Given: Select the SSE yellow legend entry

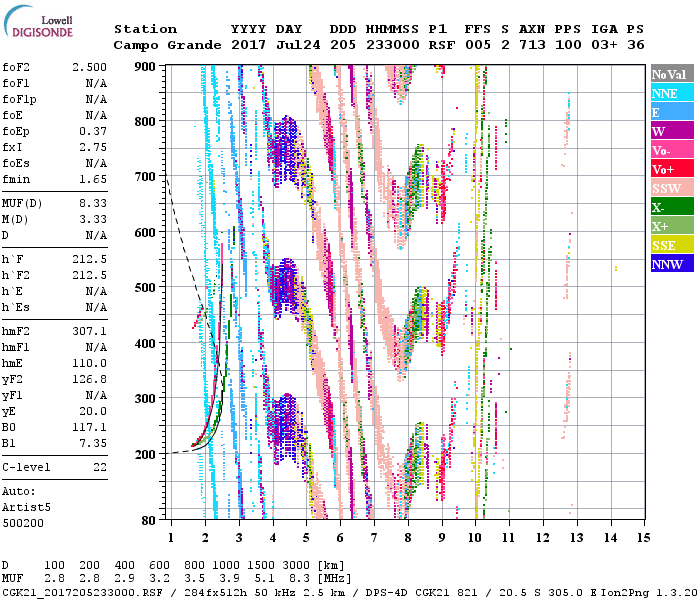Looking at the screenshot, I should point(671,245).
